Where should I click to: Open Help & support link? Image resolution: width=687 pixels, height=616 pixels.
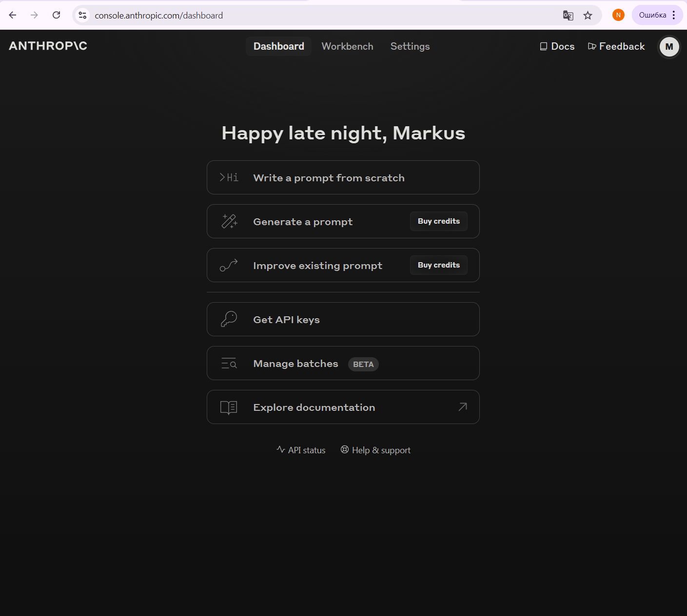[375, 450]
